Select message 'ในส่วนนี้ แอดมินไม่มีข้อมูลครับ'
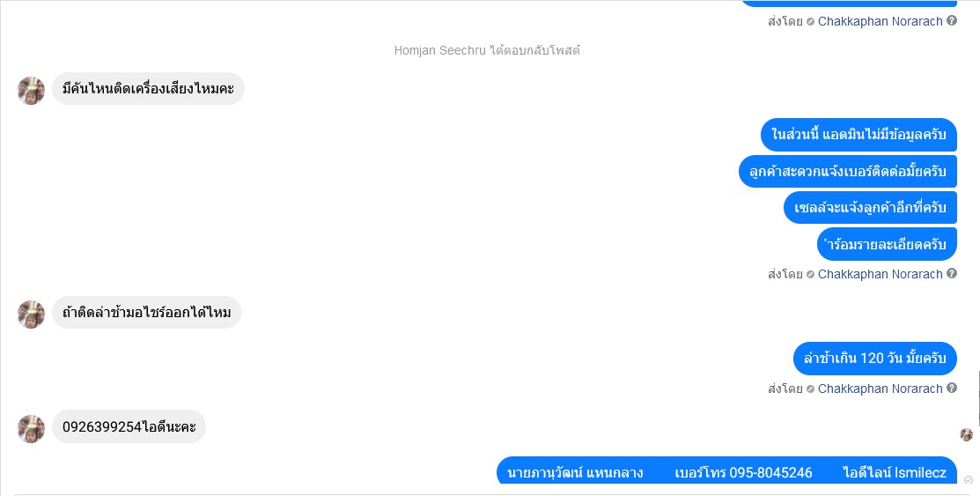The height and width of the screenshot is (496, 980). 858,135
